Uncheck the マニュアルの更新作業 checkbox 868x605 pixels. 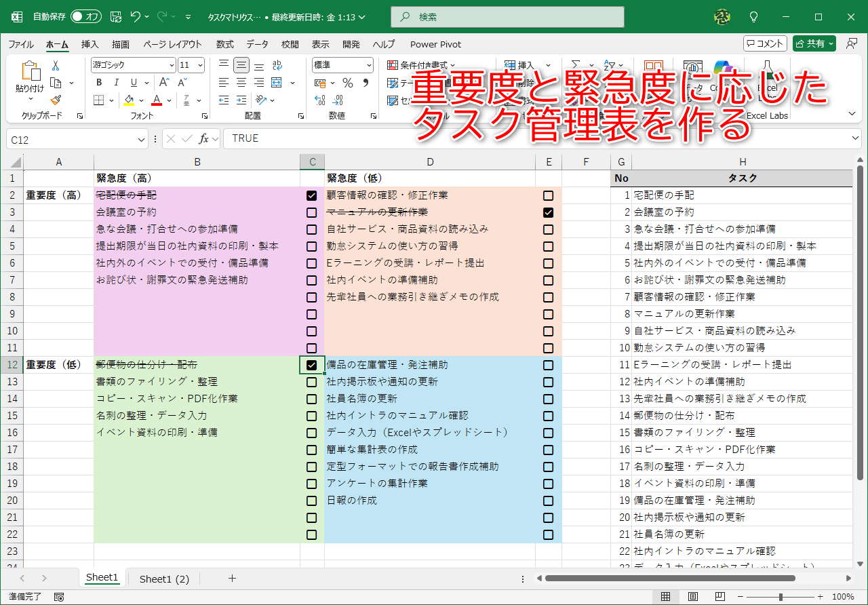tap(548, 212)
